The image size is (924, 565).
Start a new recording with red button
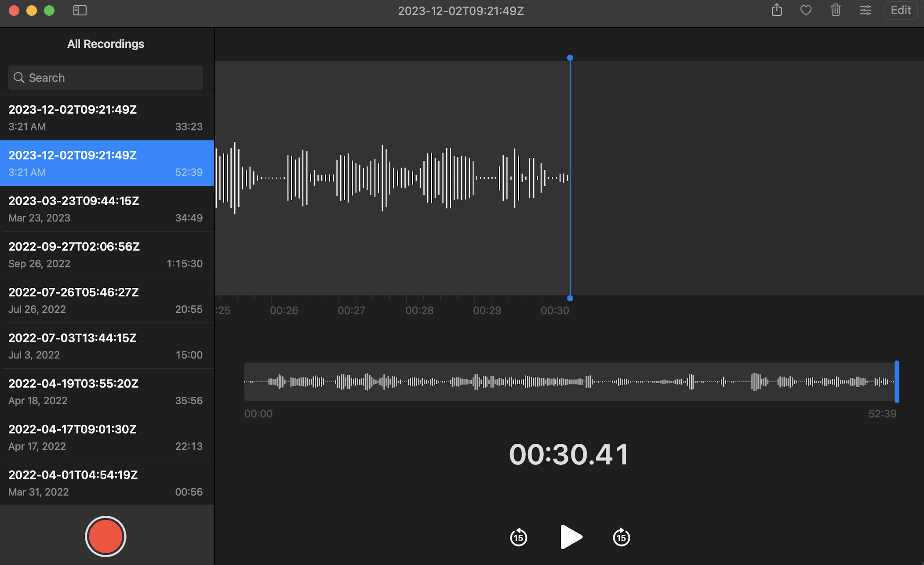(x=105, y=536)
